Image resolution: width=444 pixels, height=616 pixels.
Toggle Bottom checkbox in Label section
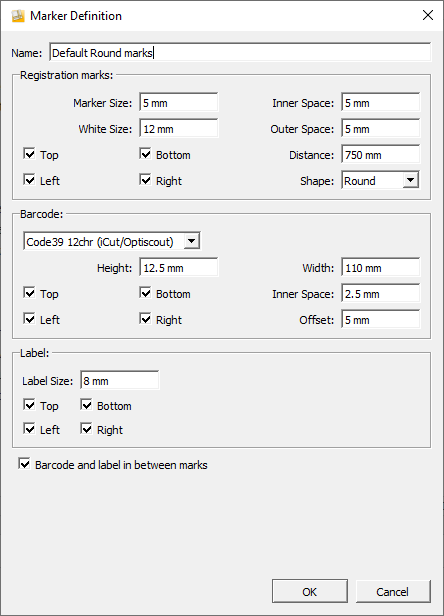coord(86,405)
